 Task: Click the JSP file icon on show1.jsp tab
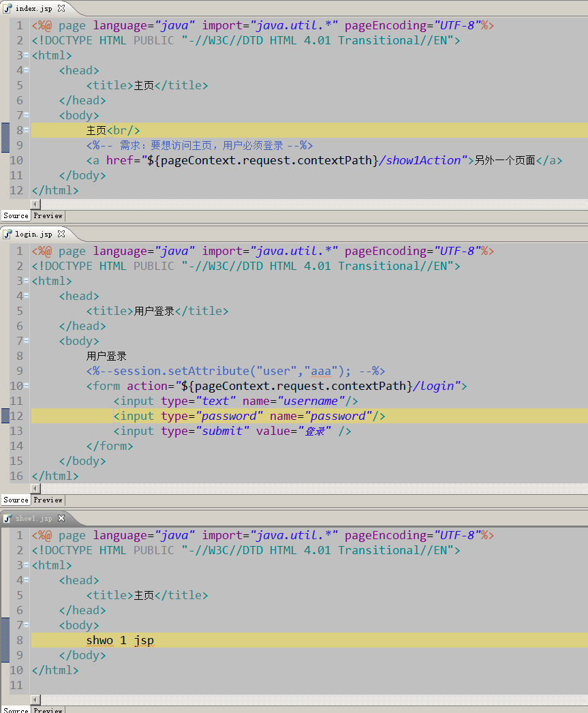pos(7,518)
